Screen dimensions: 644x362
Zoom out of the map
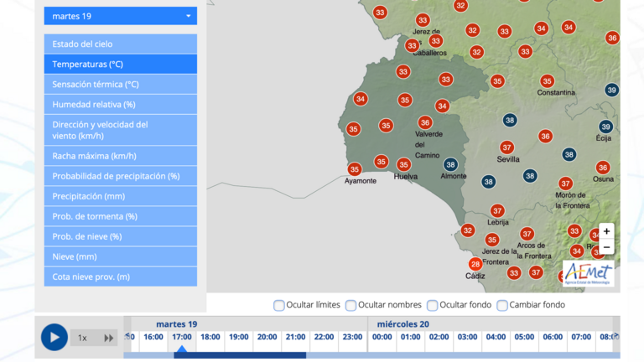coord(606,247)
